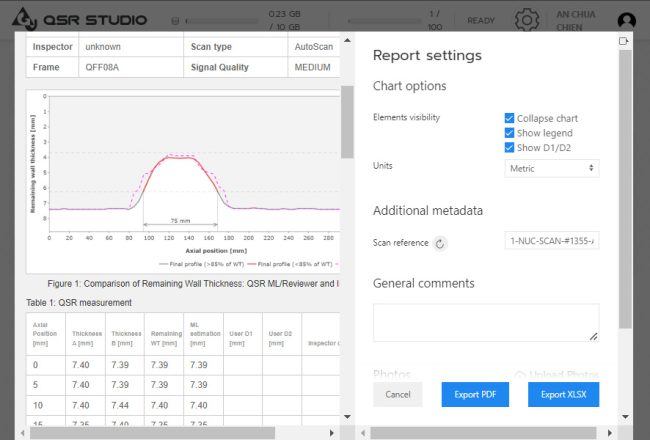Click the Frame value QFF08A
Viewport: 650px width, 440px height.
pyautogui.click(x=102, y=67)
